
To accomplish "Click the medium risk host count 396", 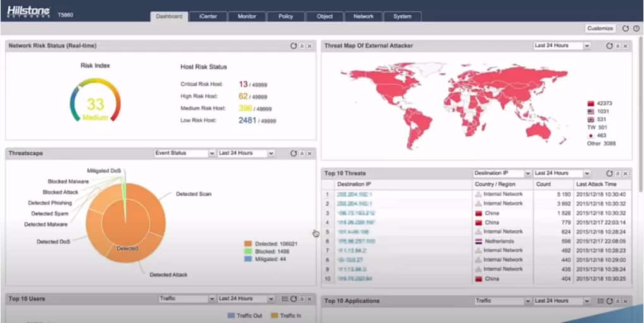I will 245,108.
